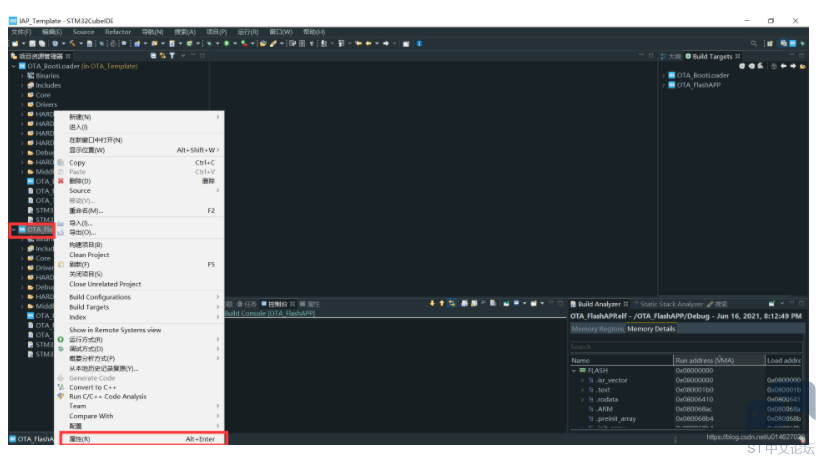Click the filter funnel icon in project explorer

click(172, 56)
